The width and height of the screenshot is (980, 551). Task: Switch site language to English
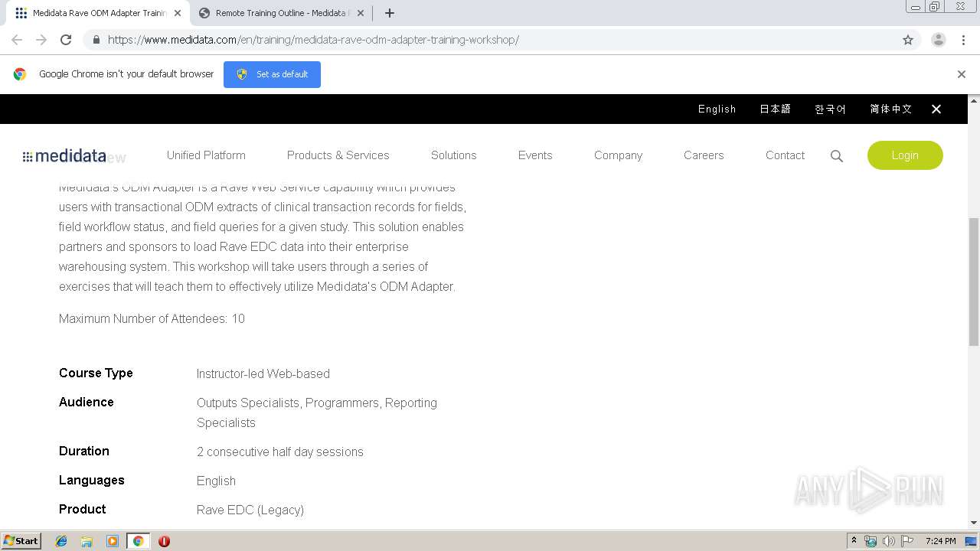(x=717, y=109)
